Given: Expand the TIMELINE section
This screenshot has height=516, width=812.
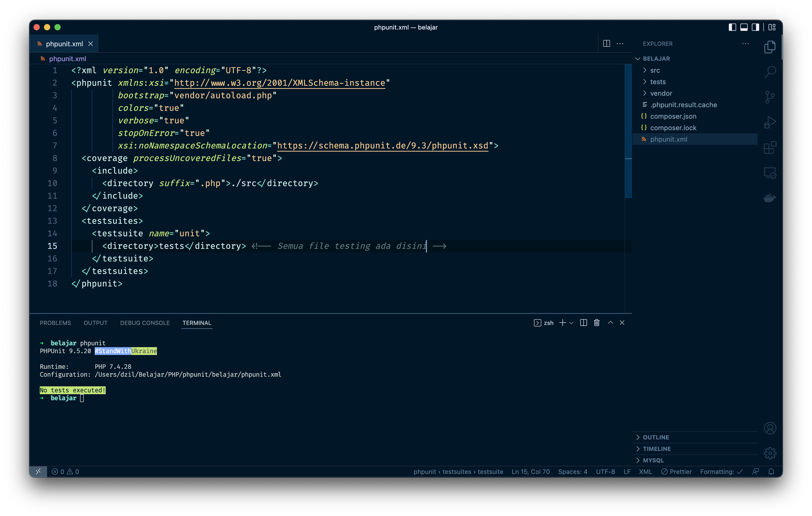Looking at the screenshot, I should pyautogui.click(x=695, y=449).
